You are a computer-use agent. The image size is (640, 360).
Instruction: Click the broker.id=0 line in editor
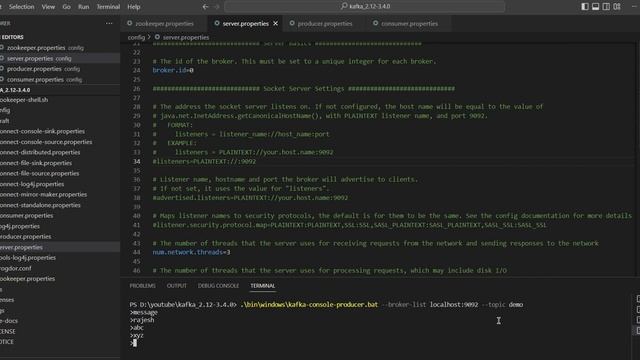tap(173, 70)
